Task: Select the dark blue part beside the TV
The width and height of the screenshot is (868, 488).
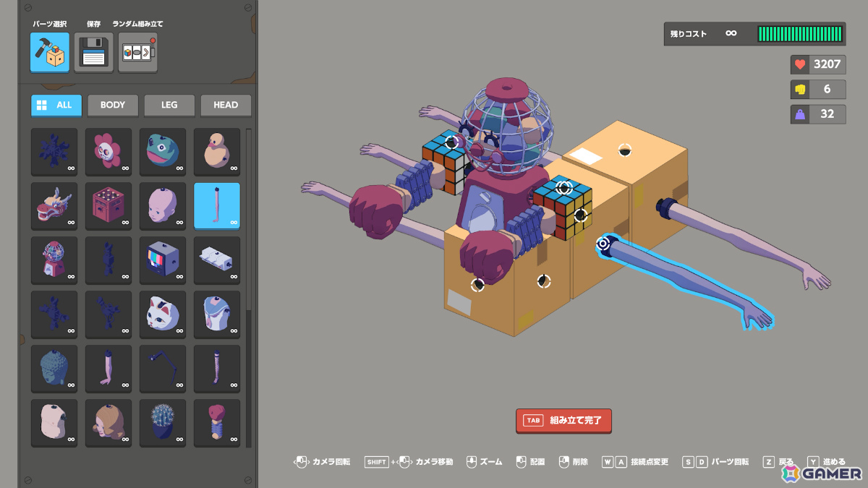Action: click(x=109, y=260)
